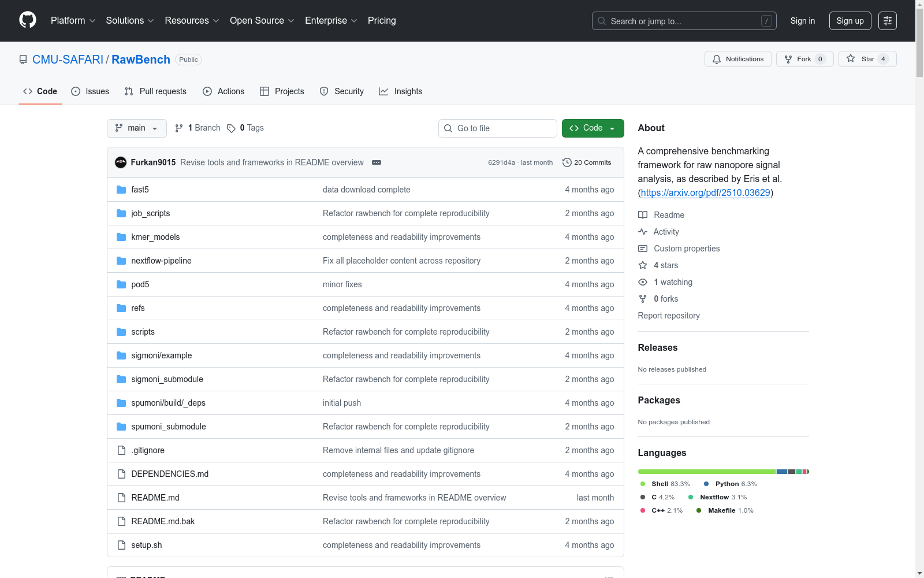
Task: Open the RawBench repository link
Action: point(141,60)
